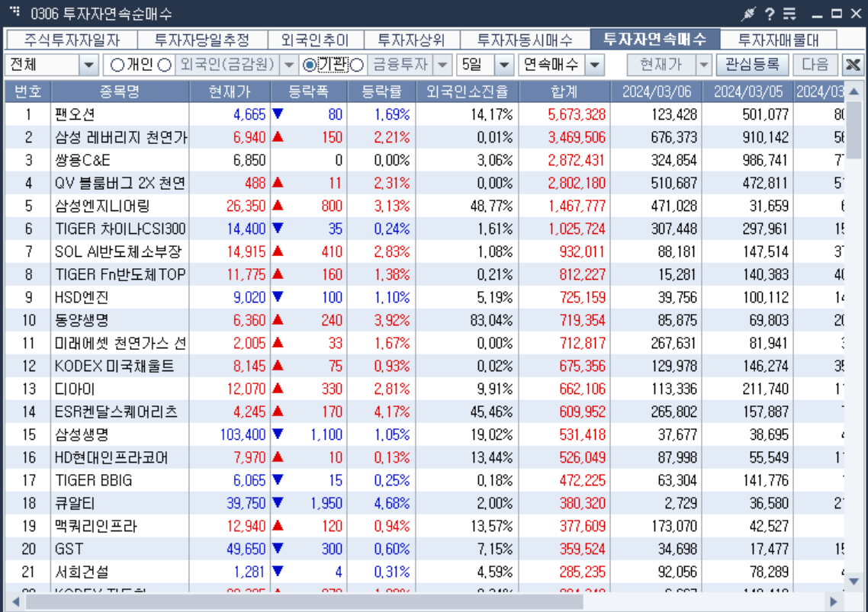Click the 현재가 button
The height and width of the screenshot is (612, 868).
coord(661,66)
